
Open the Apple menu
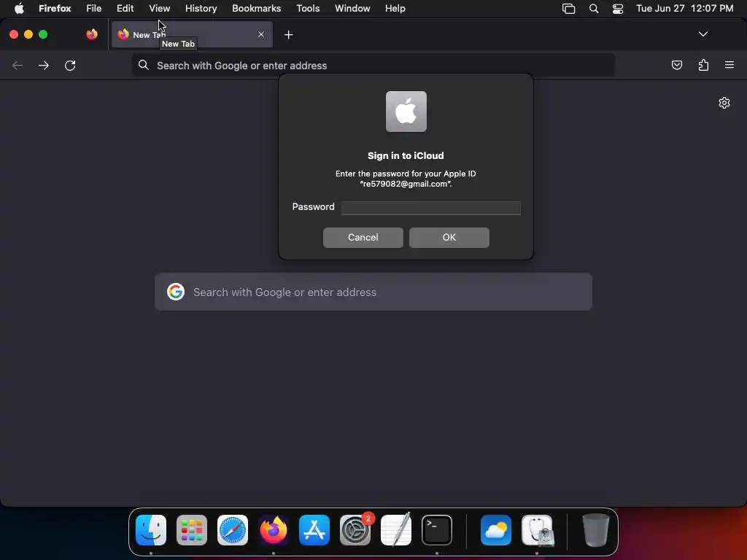point(19,8)
